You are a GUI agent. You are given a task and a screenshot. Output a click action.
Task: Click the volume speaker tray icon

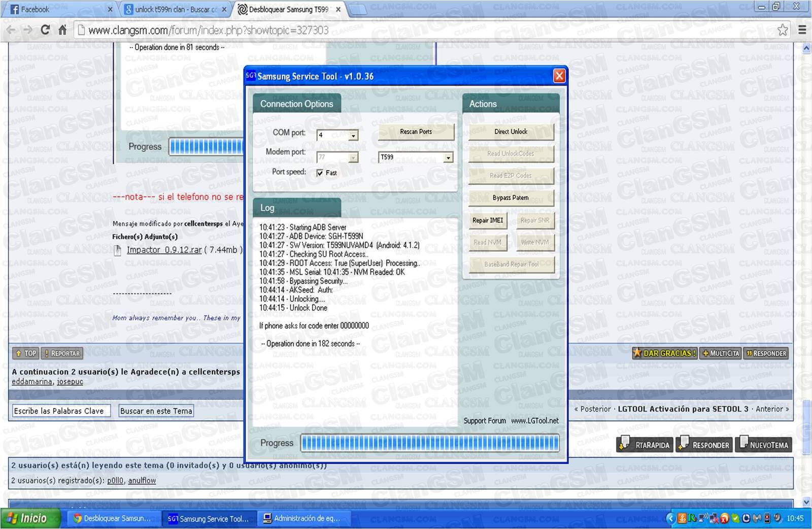[x=777, y=518]
